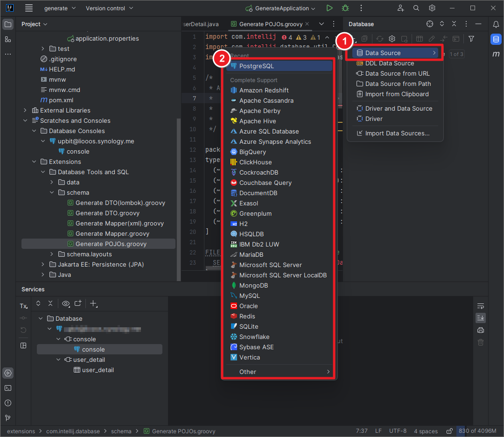Image resolution: width=504 pixels, height=437 pixels.
Task: Select the DDL Data Source menu item
Action: pyautogui.click(x=395, y=63)
